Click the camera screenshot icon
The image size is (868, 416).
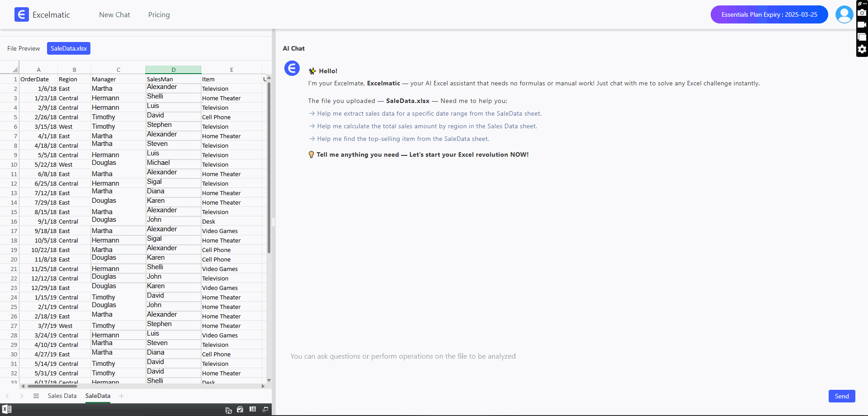coord(862,13)
